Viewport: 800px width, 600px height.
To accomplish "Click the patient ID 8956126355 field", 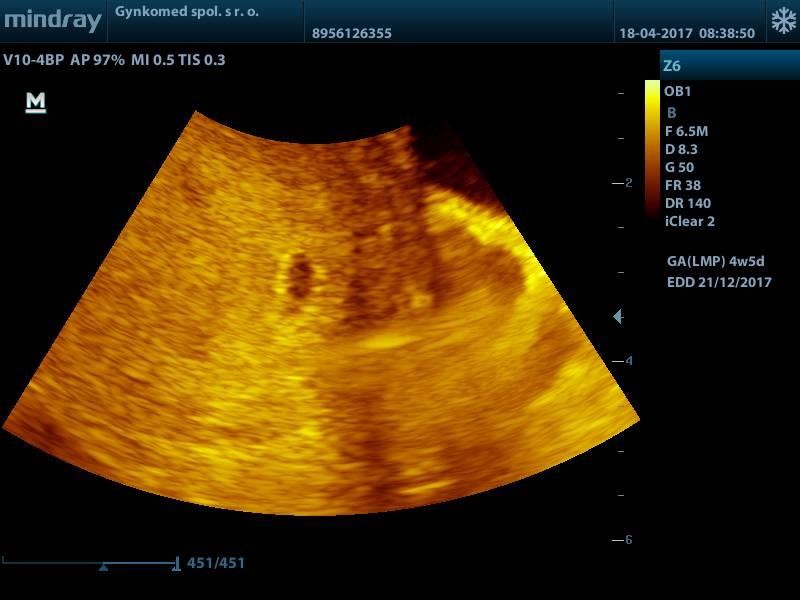I will [x=352, y=33].
